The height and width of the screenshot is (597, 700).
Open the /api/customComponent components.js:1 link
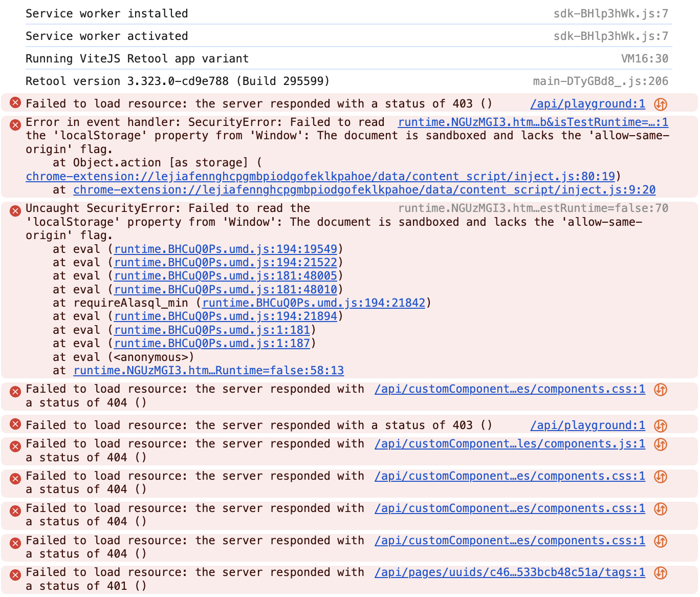click(510, 444)
